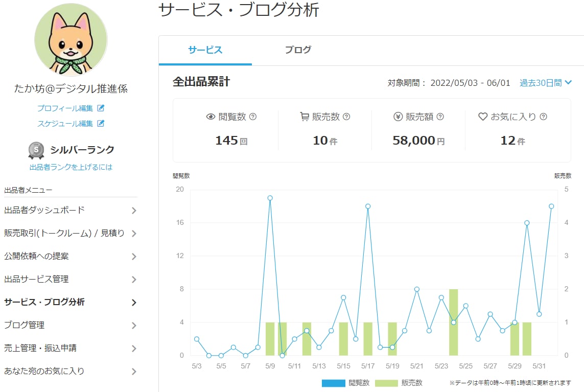Viewport: 584px width, 392px height.
Task: Click chevron beside ブログ管理
Action: pos(134,326)
